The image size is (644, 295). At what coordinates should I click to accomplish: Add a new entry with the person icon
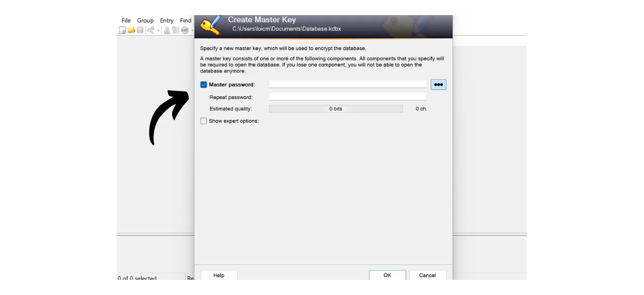click(167, 30)
